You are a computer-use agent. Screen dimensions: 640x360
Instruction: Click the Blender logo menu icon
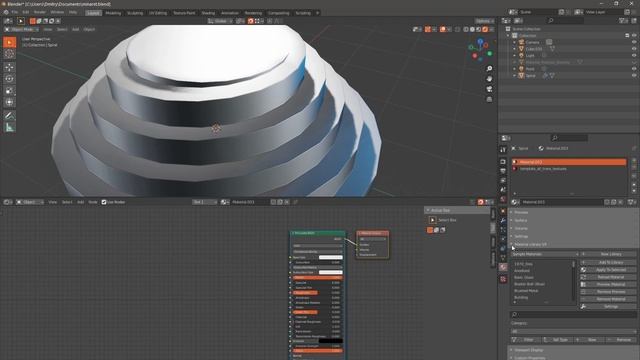pyautogui.click(x=6, y=13)
